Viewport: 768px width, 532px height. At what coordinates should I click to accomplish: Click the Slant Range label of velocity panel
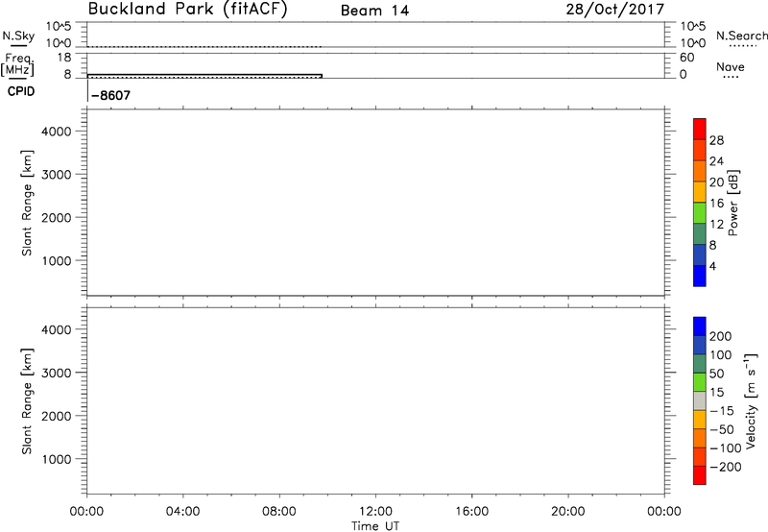[x=27, y=401]
